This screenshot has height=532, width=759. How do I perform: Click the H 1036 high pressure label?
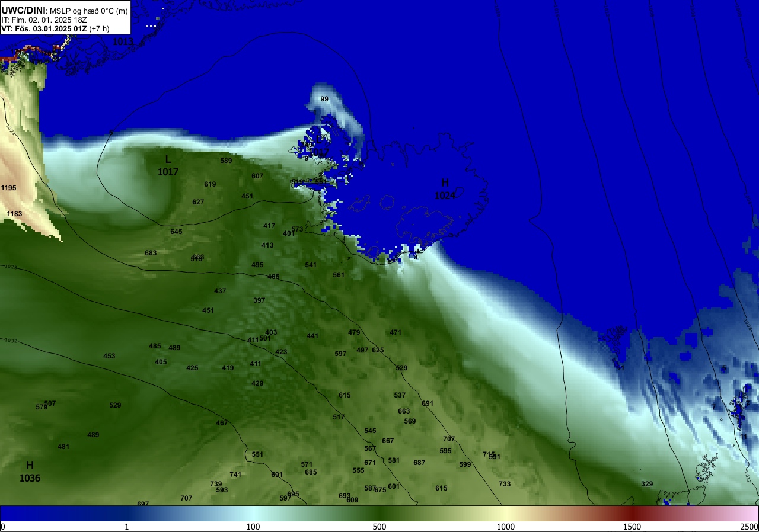(30, 472)
